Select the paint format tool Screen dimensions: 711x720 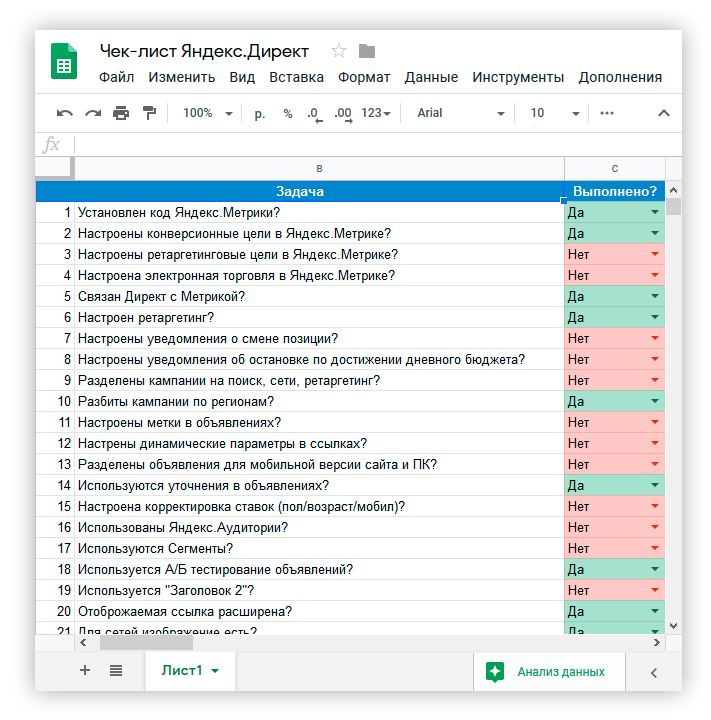(149, 113)
